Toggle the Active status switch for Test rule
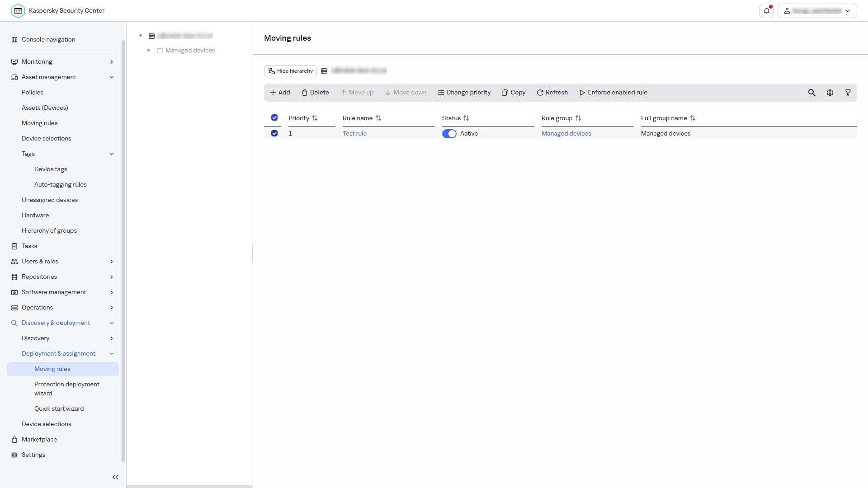 point(449,134)
